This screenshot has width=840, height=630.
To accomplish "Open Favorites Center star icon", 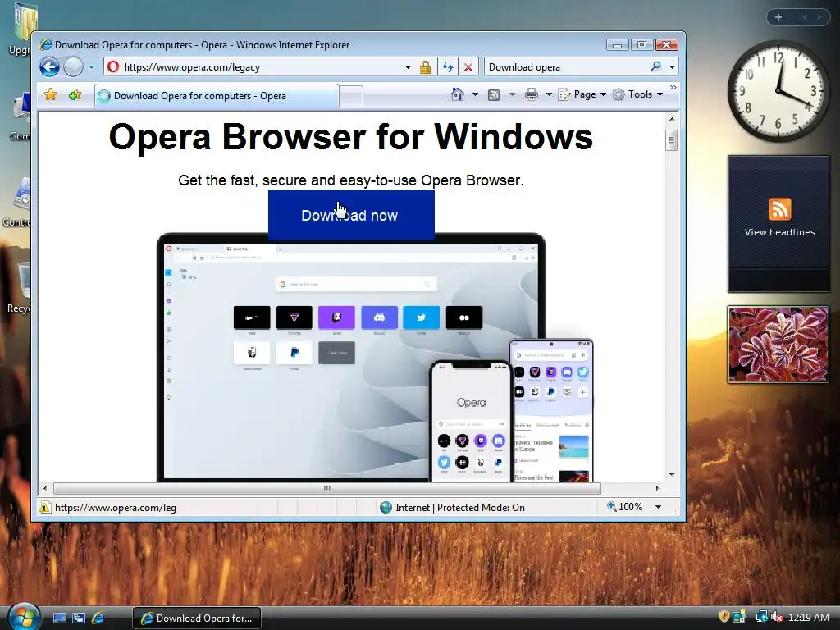I will [50, 95].
